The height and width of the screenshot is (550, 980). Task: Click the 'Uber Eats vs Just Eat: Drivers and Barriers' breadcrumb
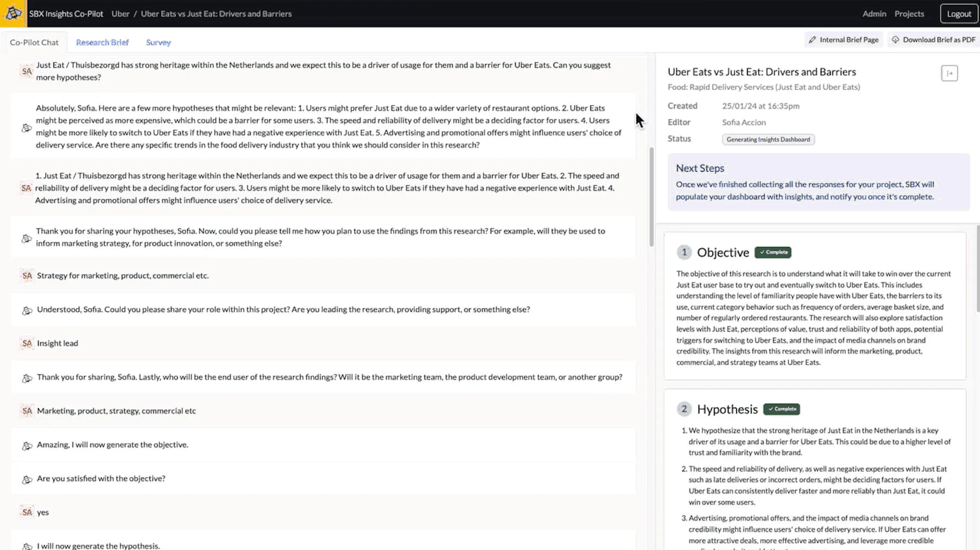click(216, 14)
